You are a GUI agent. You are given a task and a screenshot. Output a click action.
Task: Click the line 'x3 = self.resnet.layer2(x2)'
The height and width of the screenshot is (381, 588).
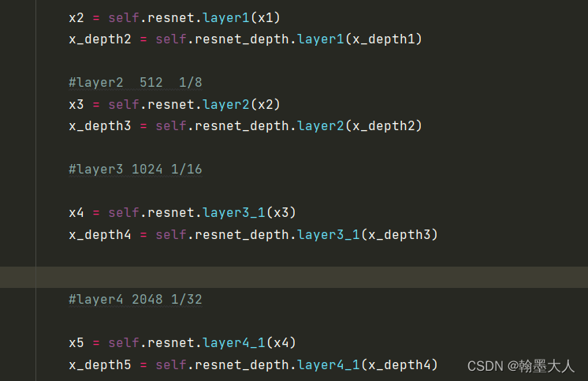tap(174, 104)
